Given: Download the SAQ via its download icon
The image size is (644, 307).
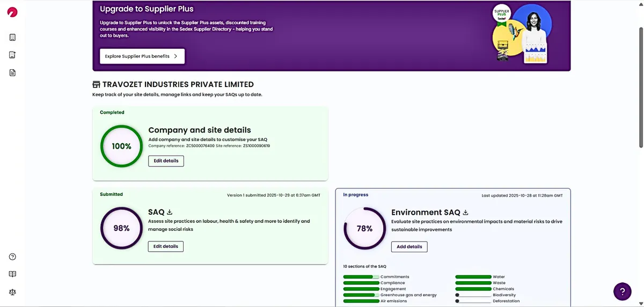Looking at the screenshot, I should point(170,212).
